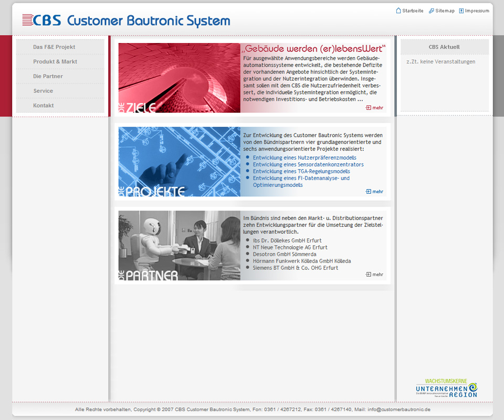Click the blue Die Projekte blueprint image
The image size is (504, 420).
(x=180, y=162)
